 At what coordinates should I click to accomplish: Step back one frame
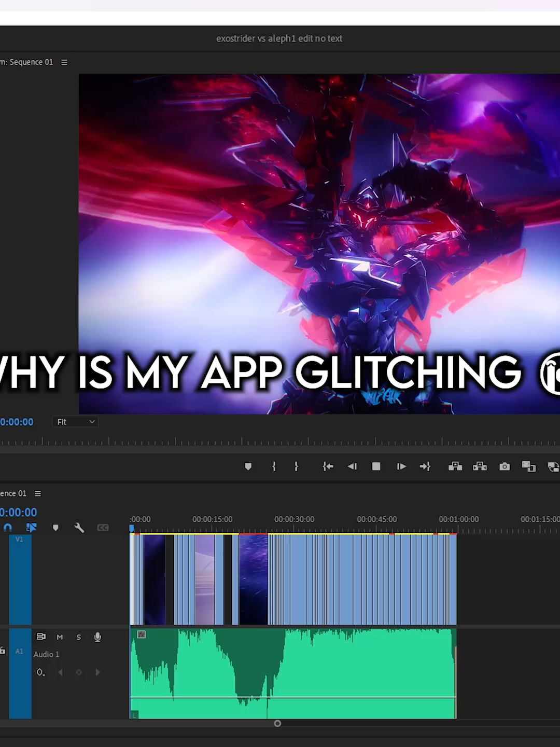pos(352,466)
